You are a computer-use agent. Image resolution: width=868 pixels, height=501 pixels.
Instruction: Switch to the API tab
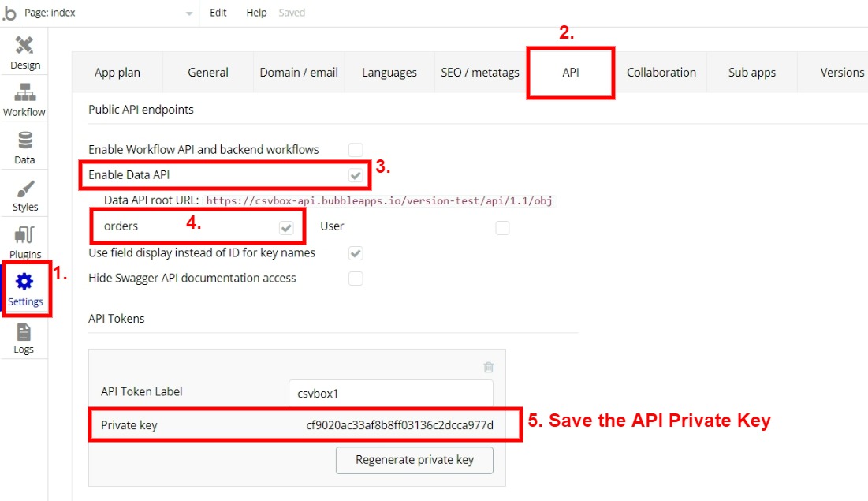coord(571,72)
